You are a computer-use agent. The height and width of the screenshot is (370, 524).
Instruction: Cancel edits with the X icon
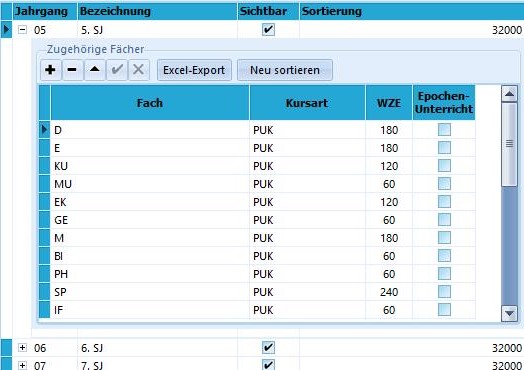tap(139, 70)
